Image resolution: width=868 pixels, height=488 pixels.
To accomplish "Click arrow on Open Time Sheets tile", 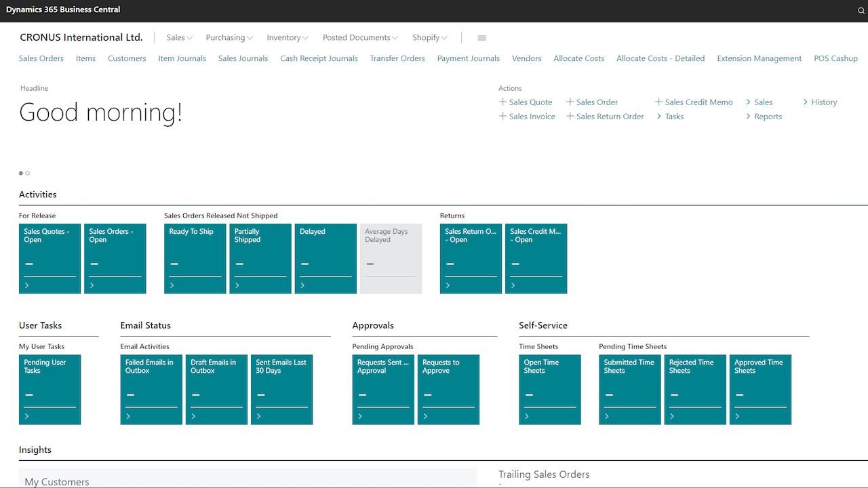I will (527, 416).
